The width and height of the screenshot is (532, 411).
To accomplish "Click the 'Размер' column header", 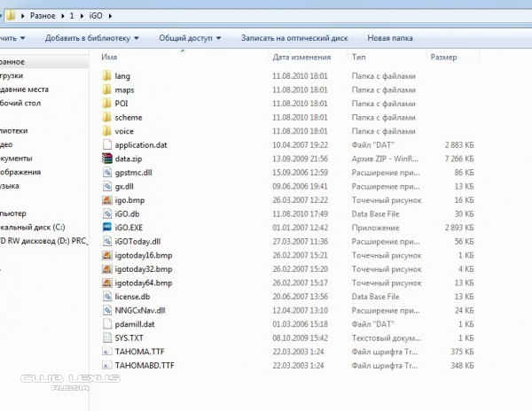I will (443, 57).
